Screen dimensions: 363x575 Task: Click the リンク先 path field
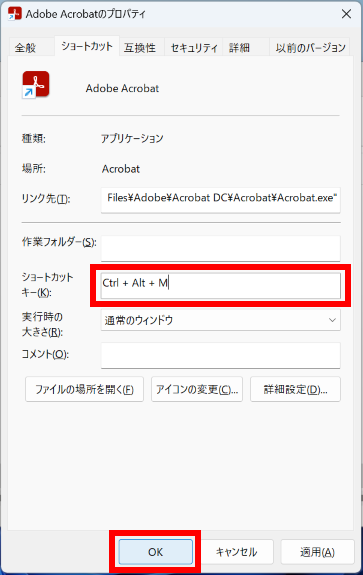pos(220,200)
